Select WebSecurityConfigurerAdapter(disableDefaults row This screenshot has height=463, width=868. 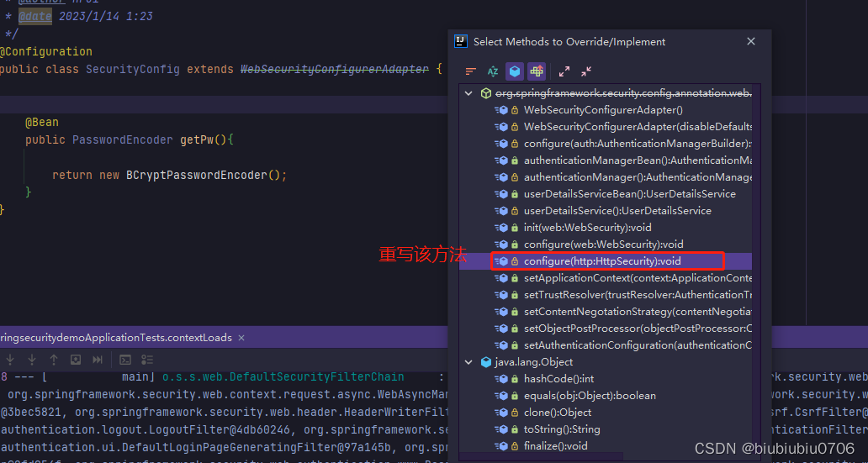(x=606, y=127)
